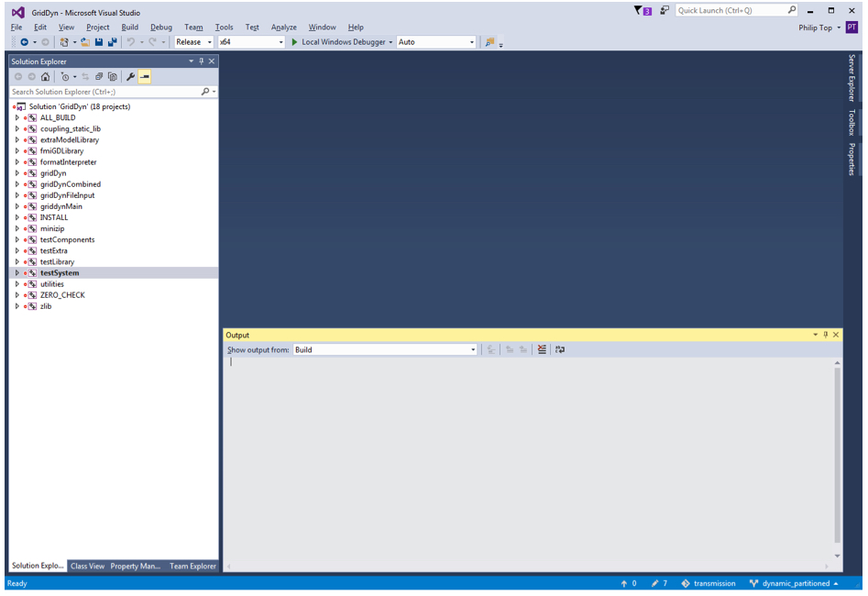The image size is (868, 596).
Task: Open Solution Explorer window position dropdown arrow
Action: tap(191, 61)
